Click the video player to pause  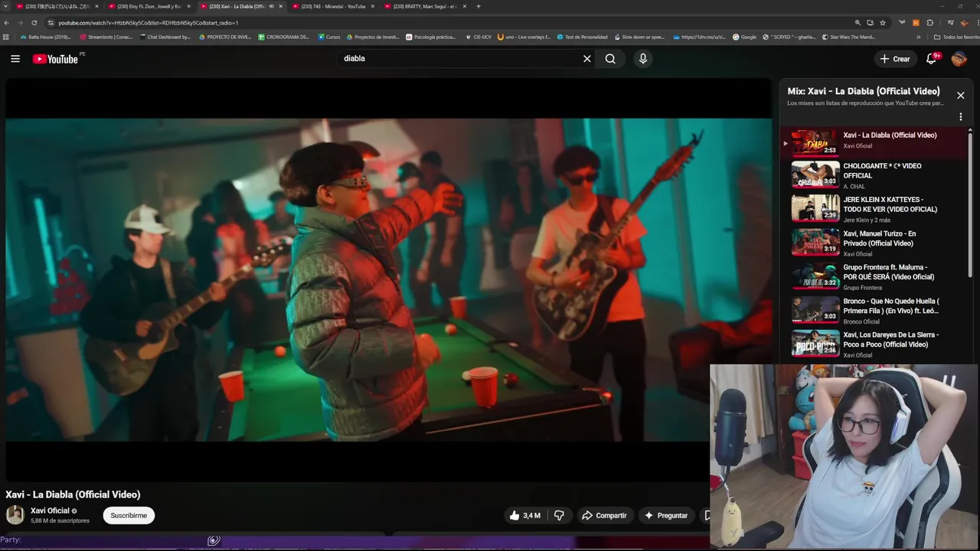point(389,279)
